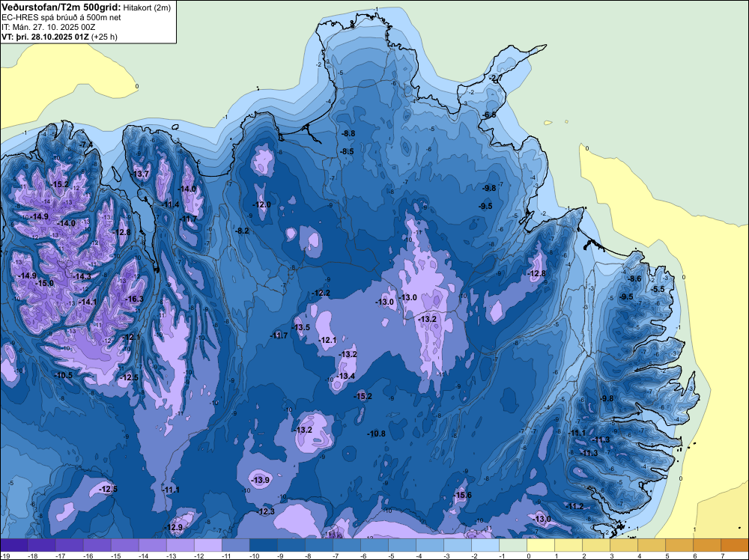Select the -12.2 temperature label
This screenshot has width=749, height=560.
(x=321, y=293)
